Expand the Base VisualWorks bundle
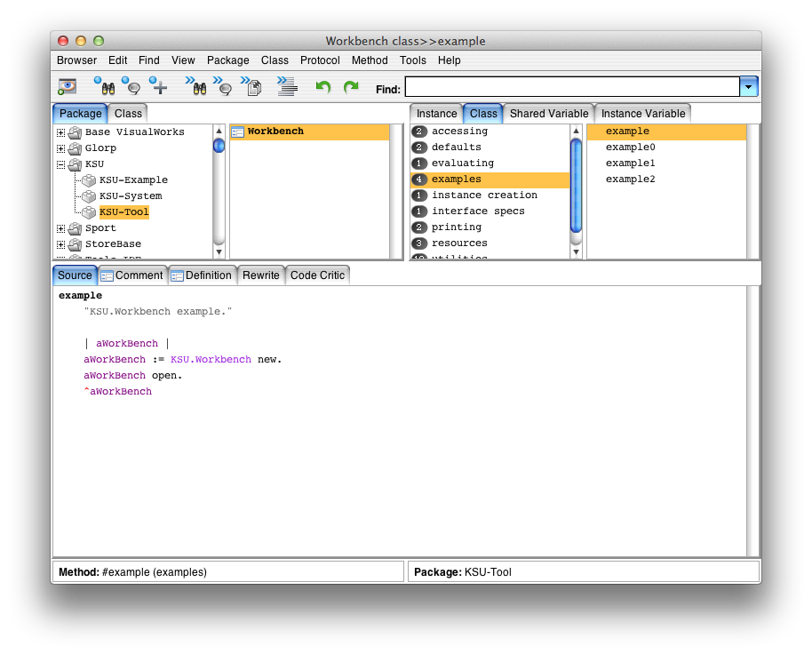Screen dimensions: 812x654 (x=60, y=132)
